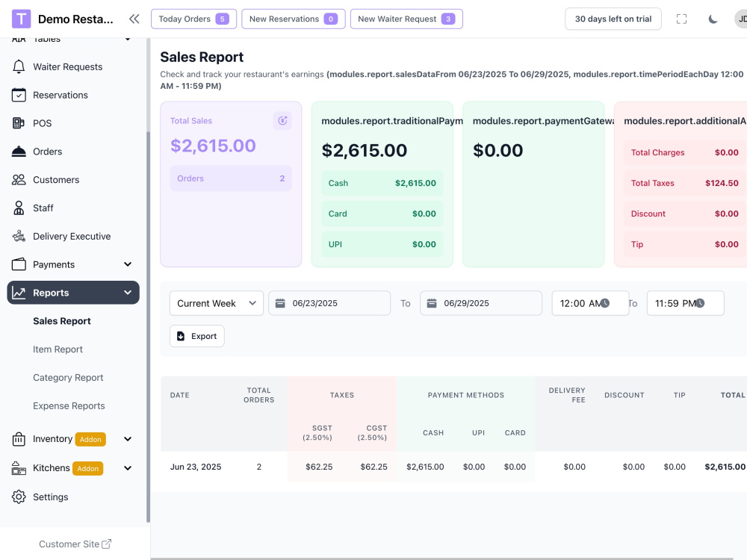Click the Total Taxes $124.50 row

[684, 184]
